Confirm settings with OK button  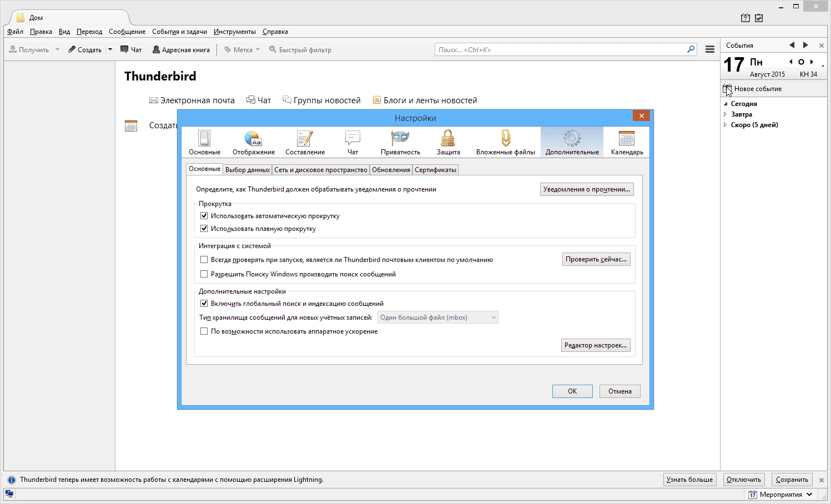pos(572,391)
